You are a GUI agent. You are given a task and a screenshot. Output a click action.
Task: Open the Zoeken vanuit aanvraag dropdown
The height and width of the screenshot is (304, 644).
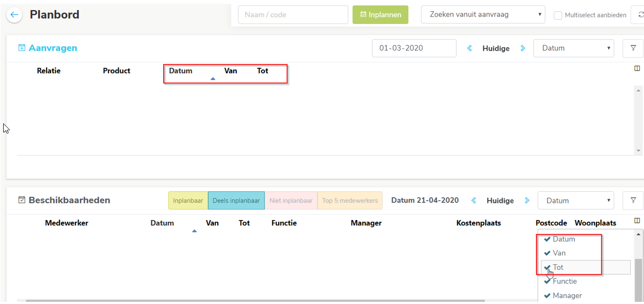[483, 14]
